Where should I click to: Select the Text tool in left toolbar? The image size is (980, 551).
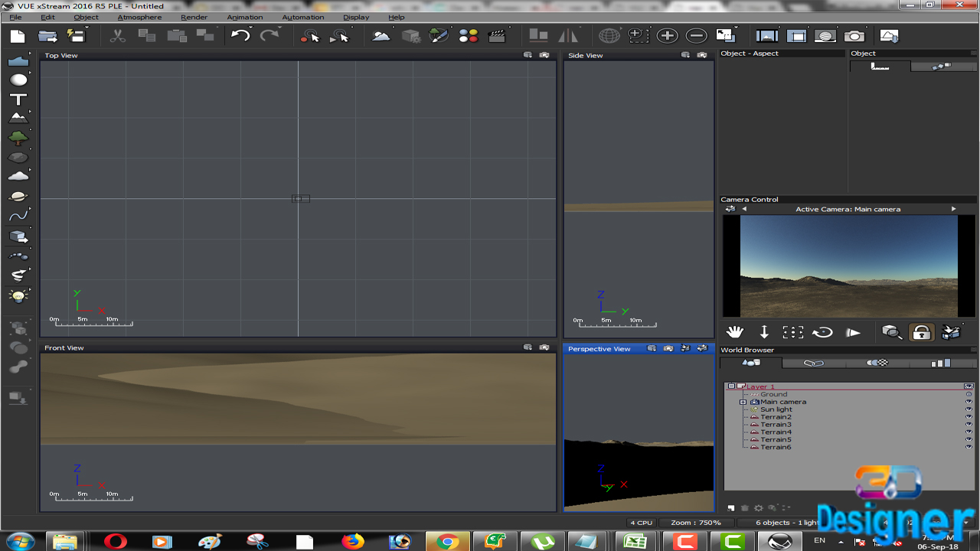[18, 99]
